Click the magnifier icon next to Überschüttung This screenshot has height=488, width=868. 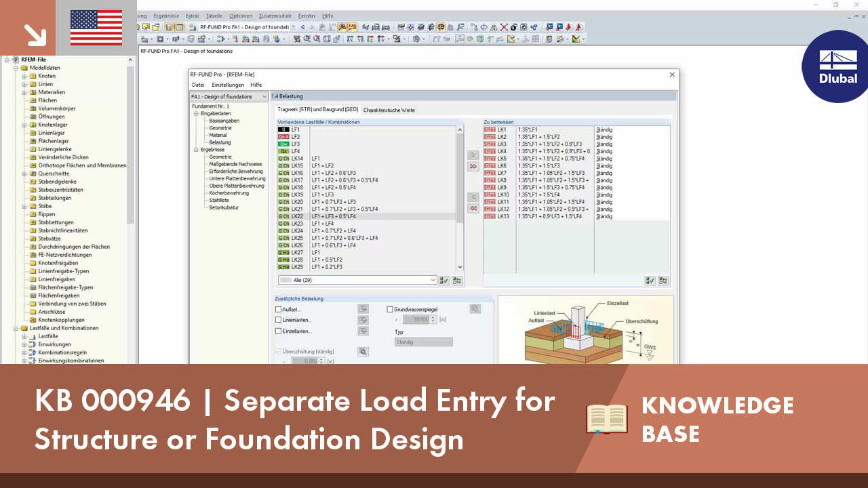363,352
